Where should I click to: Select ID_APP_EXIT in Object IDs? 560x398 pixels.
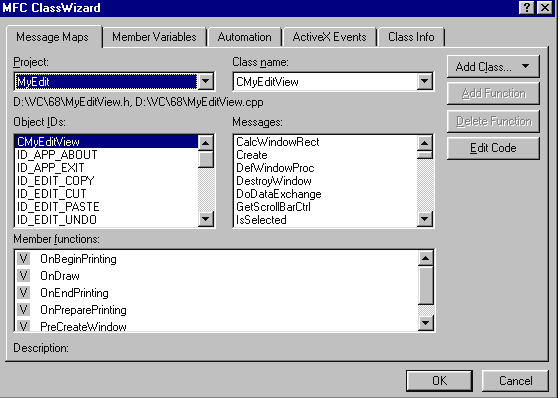(106, 168)
